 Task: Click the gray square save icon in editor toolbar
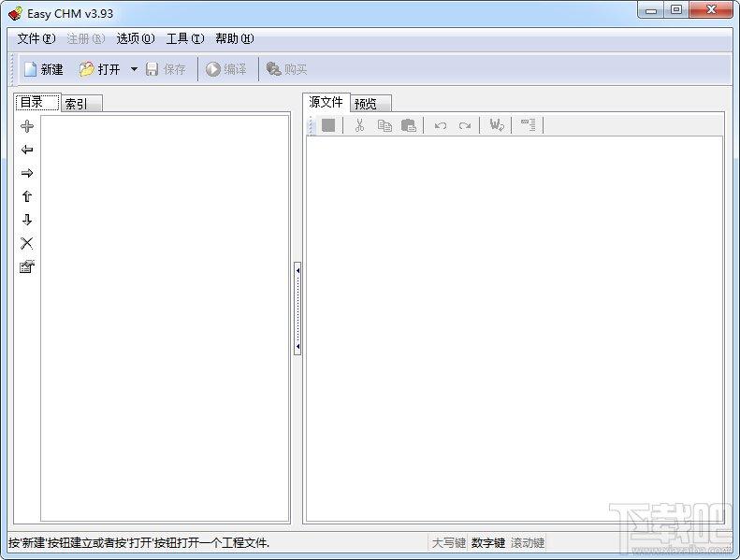pyautogui.click(x=328, y=125)
